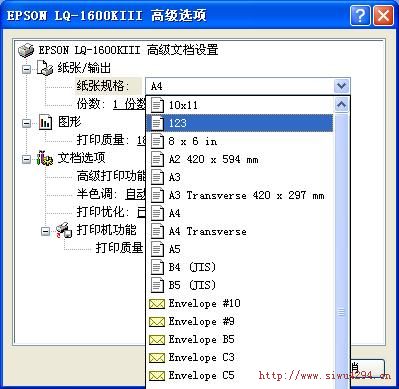Viewport: 399px width, 389px height.
Task: Select the B5 (JIS) paper size
Action: (239, 285)
